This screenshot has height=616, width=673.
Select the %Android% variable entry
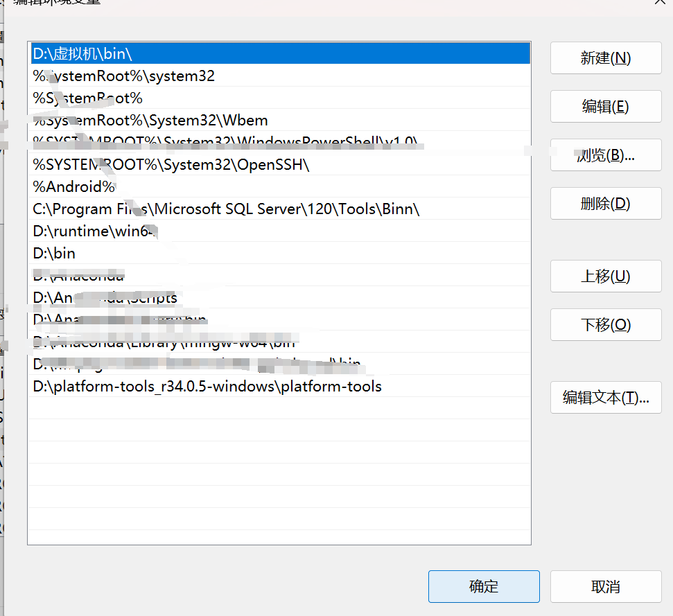[208, 186]
